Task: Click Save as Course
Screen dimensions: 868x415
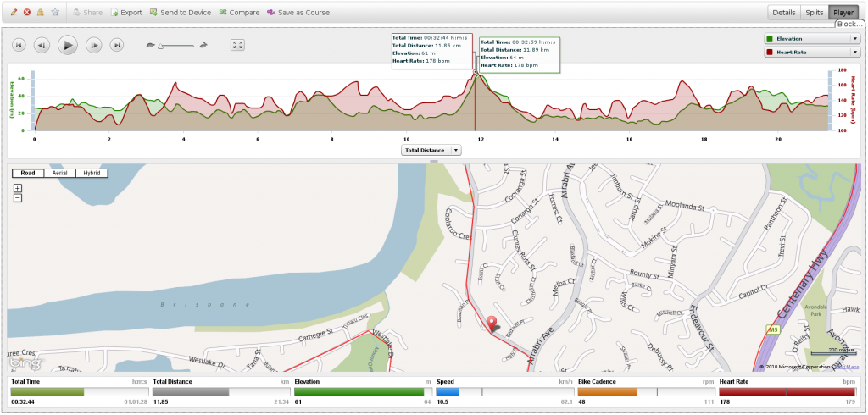Action: [x=298, y=12]
